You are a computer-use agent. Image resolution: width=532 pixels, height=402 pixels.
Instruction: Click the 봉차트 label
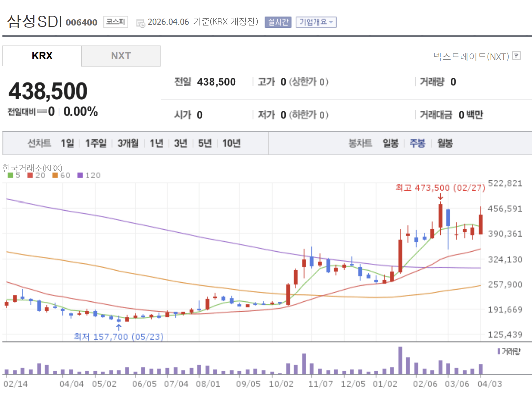(360, 143)
